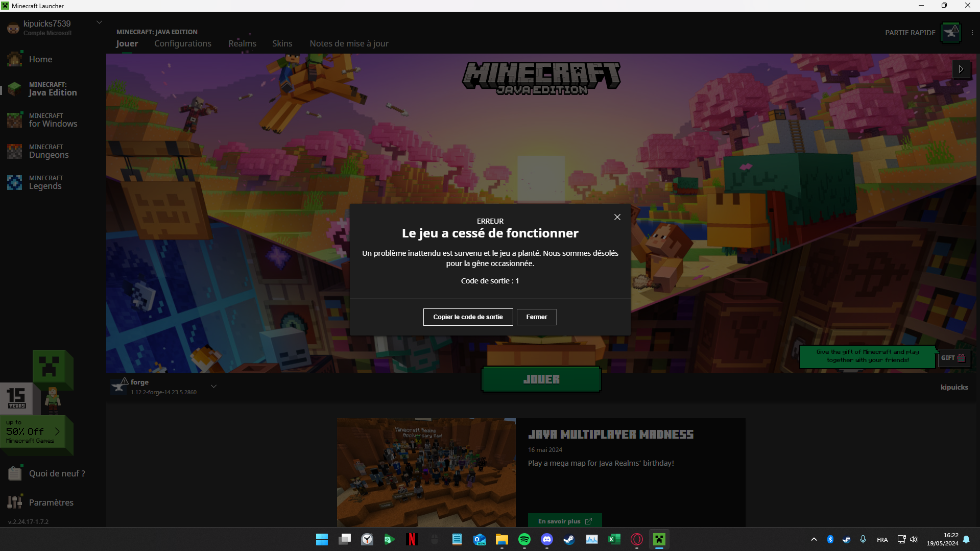Select Minecraft Legends in sidebar

click(46, 182)
